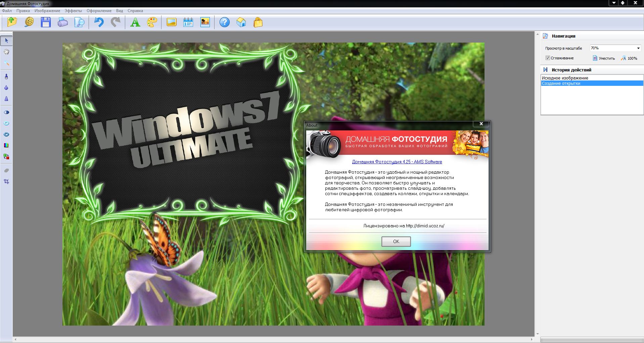Close the About dialog
Image resolution: width=644 pixels, height=343 pixels.
481,124
